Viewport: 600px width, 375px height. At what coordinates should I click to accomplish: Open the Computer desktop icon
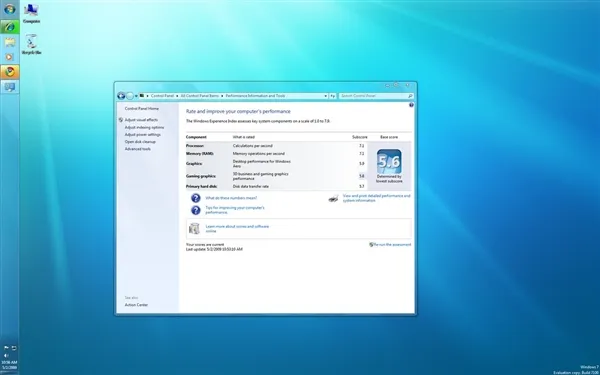(x=31, y=14)
